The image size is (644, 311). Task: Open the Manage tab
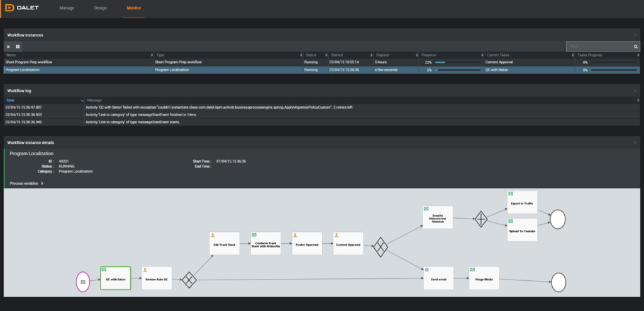tap(67, 8)
